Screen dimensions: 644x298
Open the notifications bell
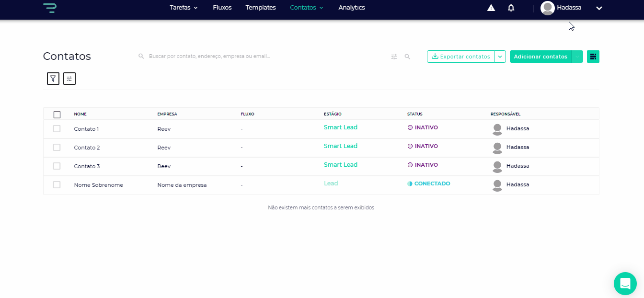point(511,8)
